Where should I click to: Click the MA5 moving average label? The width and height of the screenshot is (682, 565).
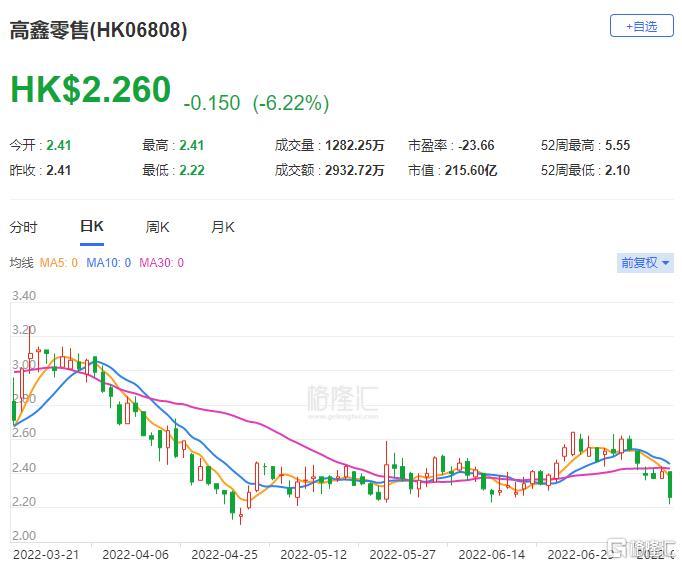59,263
